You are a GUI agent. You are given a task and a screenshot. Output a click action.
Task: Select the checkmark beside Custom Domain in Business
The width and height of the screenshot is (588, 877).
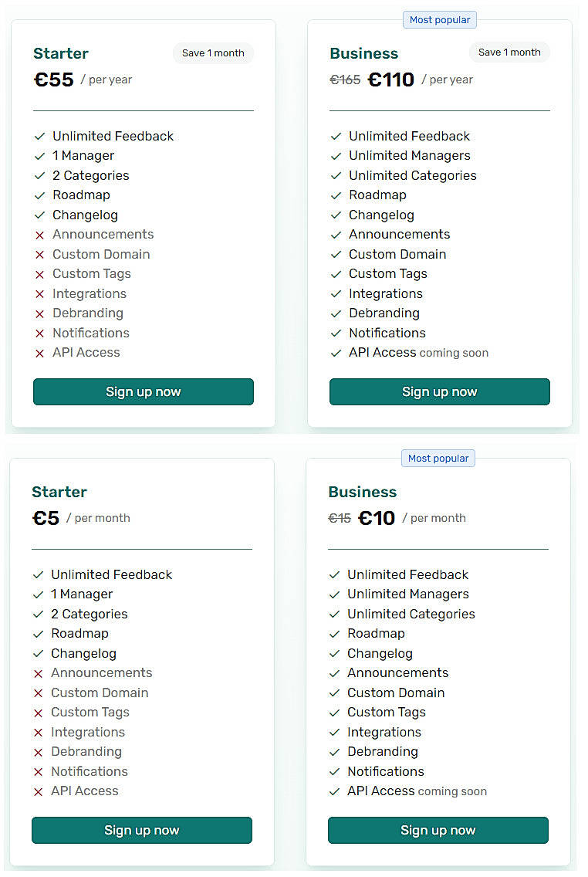tap(336, 254)
